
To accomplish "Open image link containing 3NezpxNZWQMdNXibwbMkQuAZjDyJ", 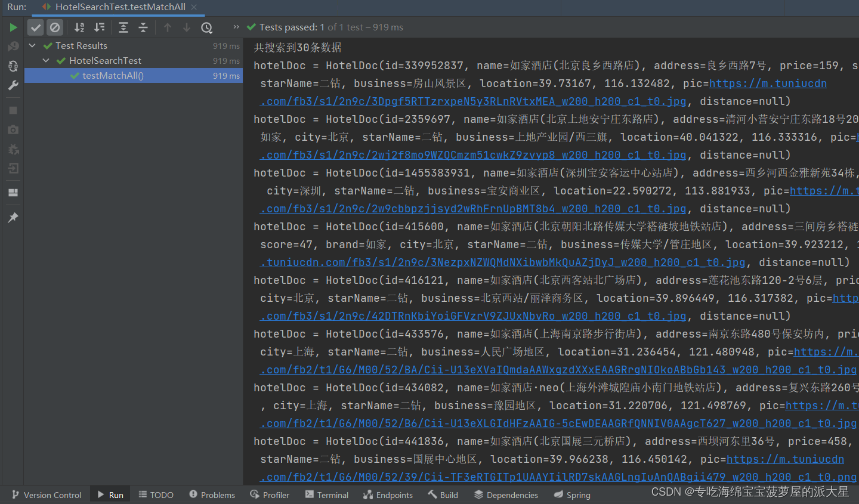I will [503, 262].
